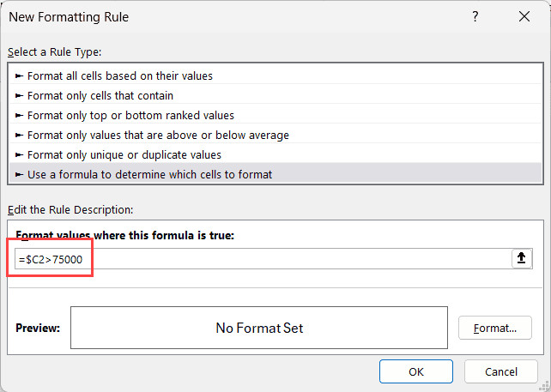
Task: Pick 'Format only top or bottom ranked values'
Action: click(x=130, y=116)
